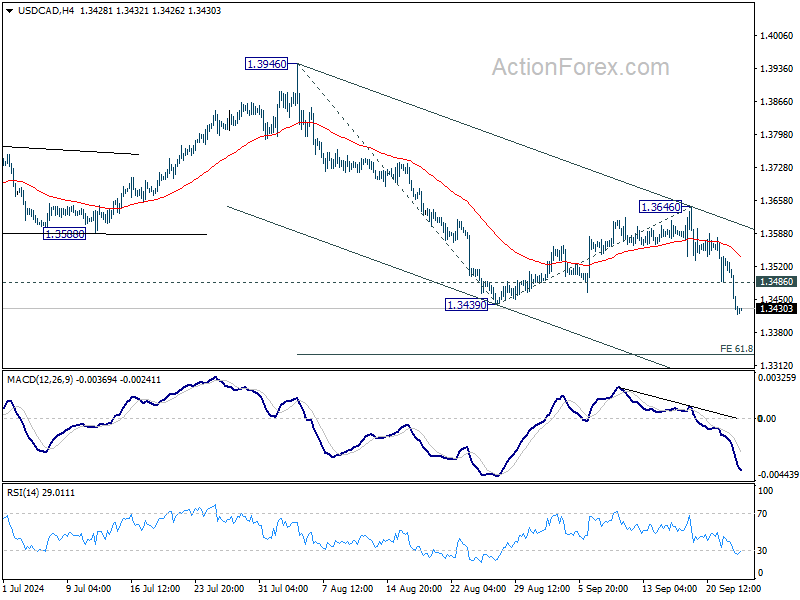
Task: Select the 31 Jul 04:00 time label
Action: [283, 588]
